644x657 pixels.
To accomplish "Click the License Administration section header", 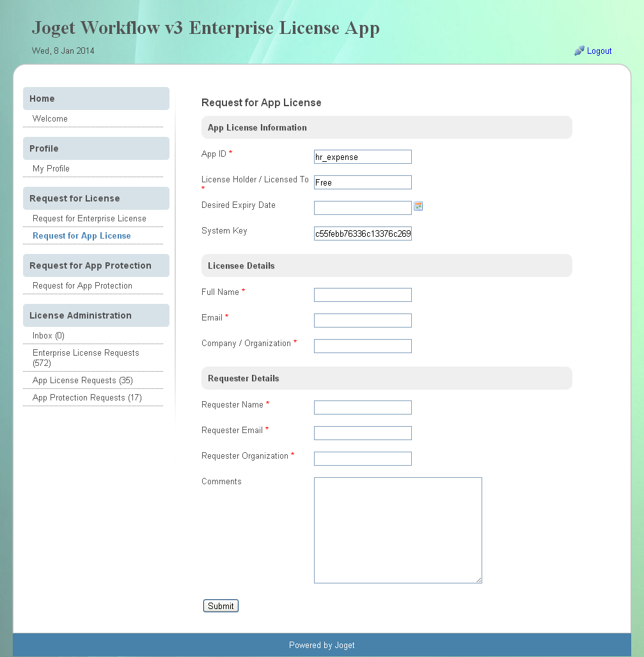I will pos(96,315).
